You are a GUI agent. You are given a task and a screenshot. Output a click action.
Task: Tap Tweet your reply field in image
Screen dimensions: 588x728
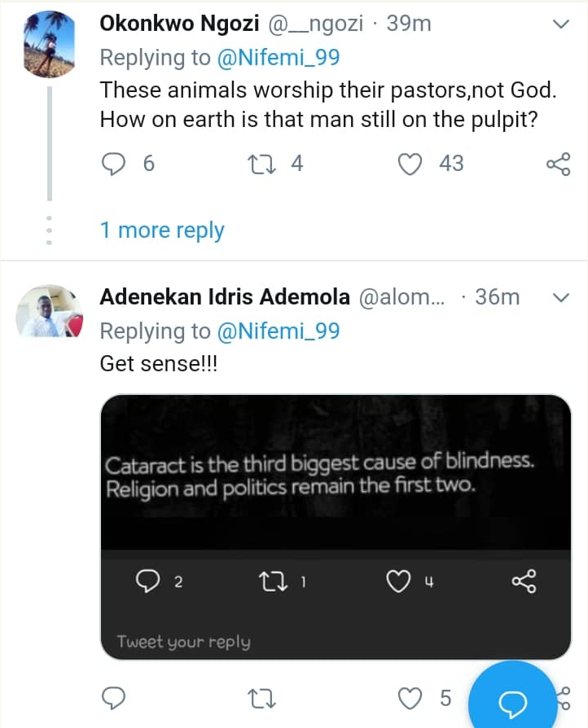click(x=183, y=642)
